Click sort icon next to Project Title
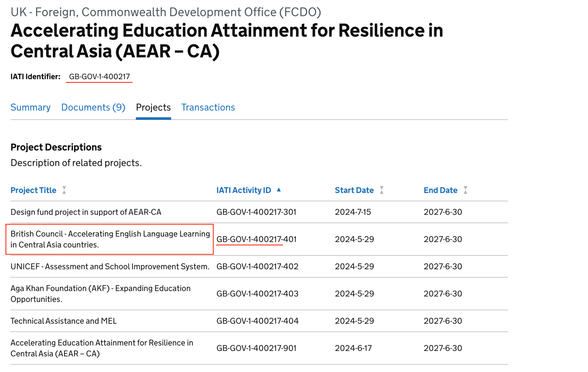This screenshot has height=372, width=588. click(64, 190)
